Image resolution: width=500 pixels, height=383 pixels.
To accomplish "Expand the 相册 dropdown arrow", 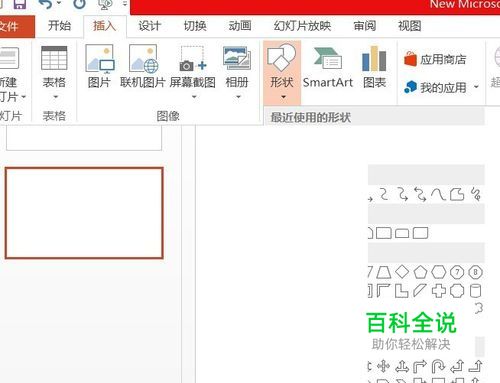I will click(238, 97).
